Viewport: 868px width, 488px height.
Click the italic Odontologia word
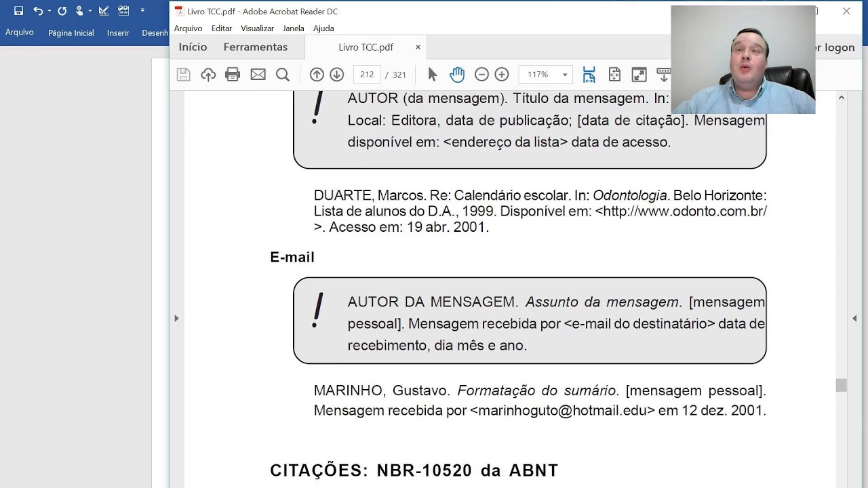coord(630,195)
